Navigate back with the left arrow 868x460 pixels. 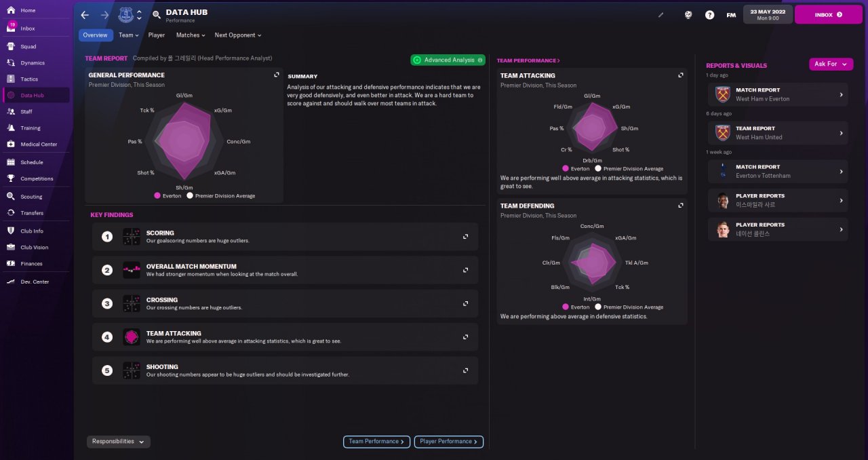click(85, 15)
